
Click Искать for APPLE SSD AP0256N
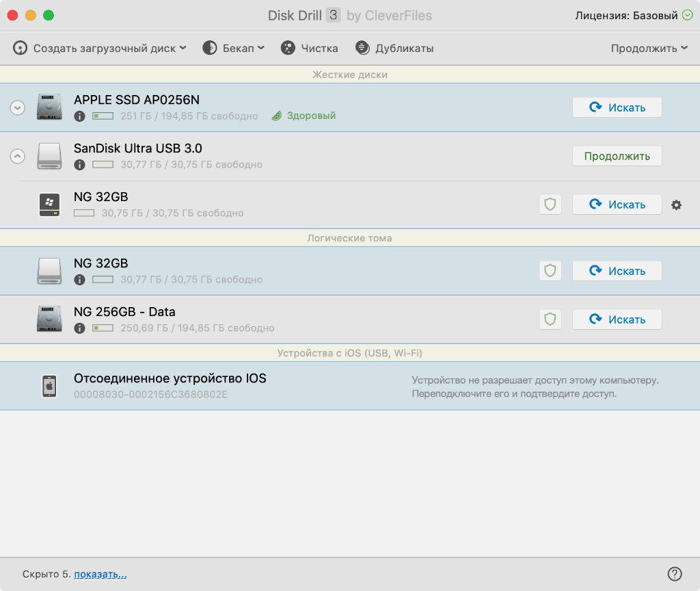[617, 107]
